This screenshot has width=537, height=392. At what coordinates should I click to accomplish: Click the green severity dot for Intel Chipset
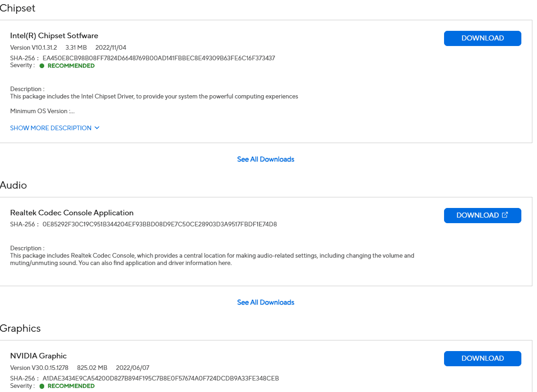pyautogui.click(x=42, y=66)
